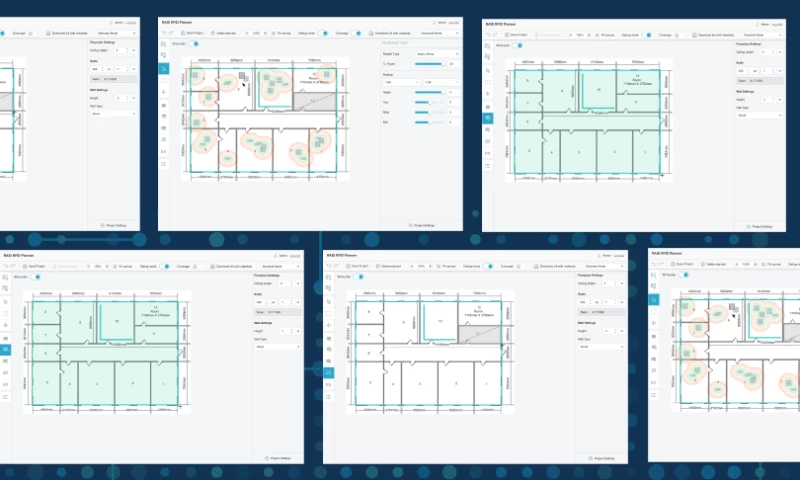The width and height of the screenshot is (800, 480).
Task: Click highlighted sidebar icon in bottom-center white floorplan window
Action: coord(329,371)
